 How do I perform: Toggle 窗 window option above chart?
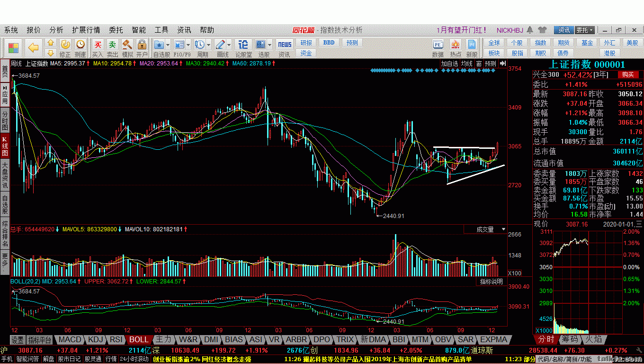[x=479, y=64]
